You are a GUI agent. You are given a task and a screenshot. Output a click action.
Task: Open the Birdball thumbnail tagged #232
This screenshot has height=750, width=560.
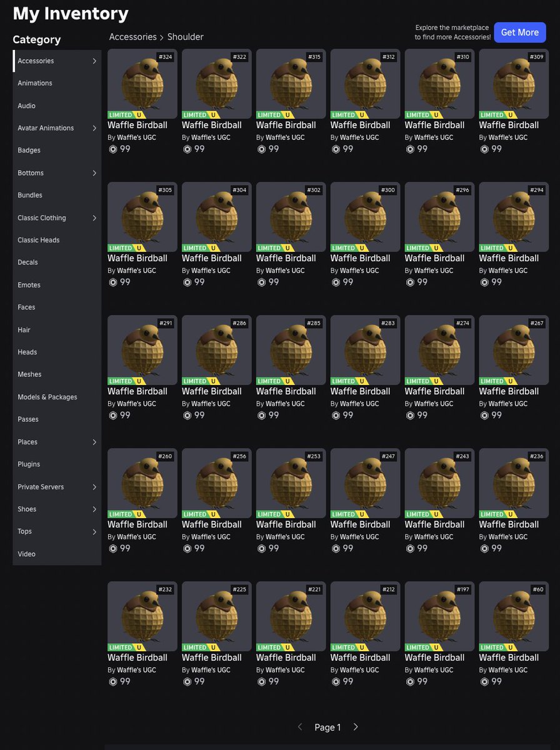[x=142, y=616]
